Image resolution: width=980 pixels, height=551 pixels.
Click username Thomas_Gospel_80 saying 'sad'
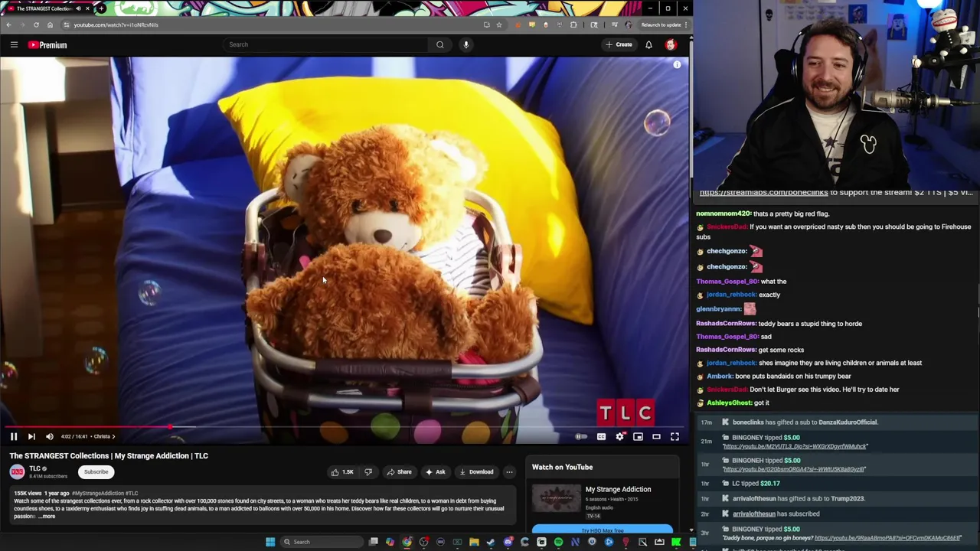tap(727, 337)
